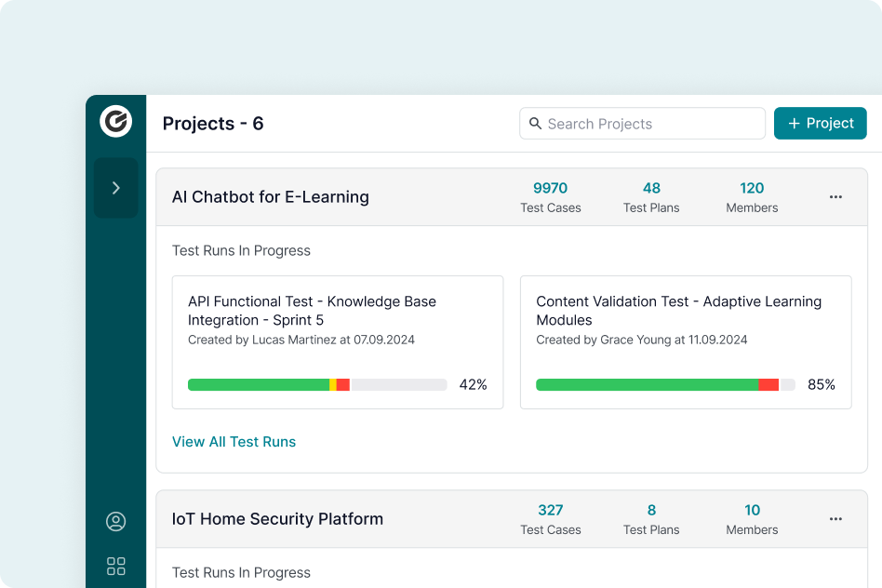This screenshot has width=882, height=588.
Task: Click the Projects - 6 heading
Action: [213, 123]
